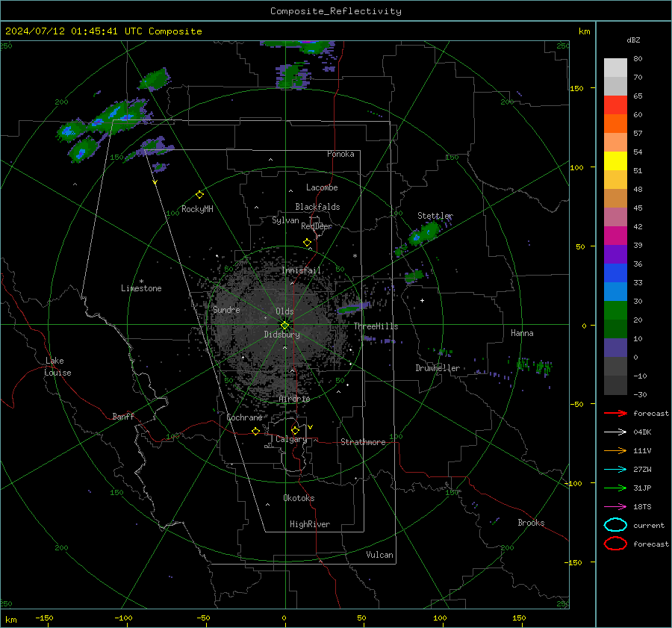Click the white 04DK arrow icon

[615, 432]
